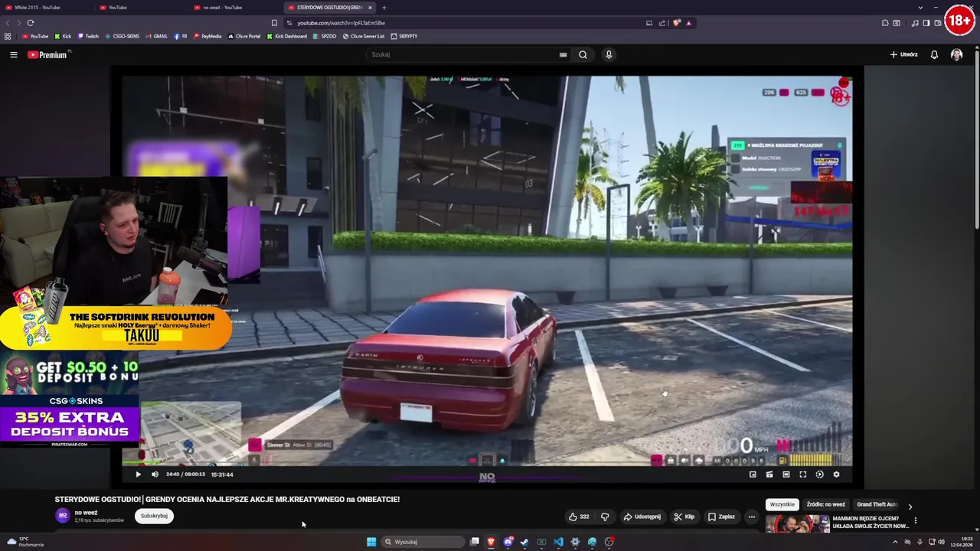Open the account avatar menu
The image size is (980, 551).
[x=956, y=54]
